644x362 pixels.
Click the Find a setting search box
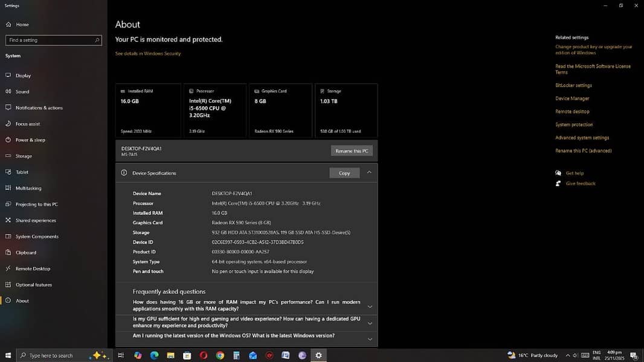53,40
